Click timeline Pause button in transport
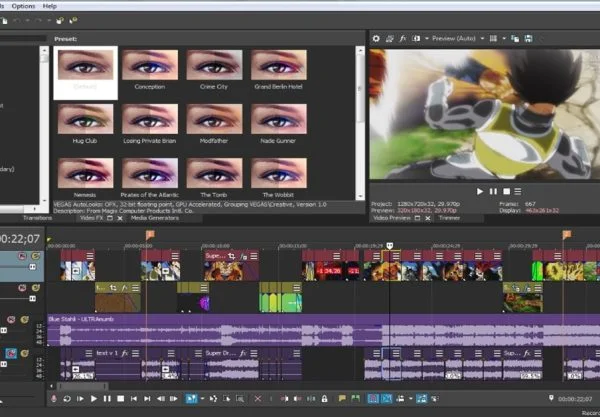The image size is (600, 417). [x=107, y=399]
